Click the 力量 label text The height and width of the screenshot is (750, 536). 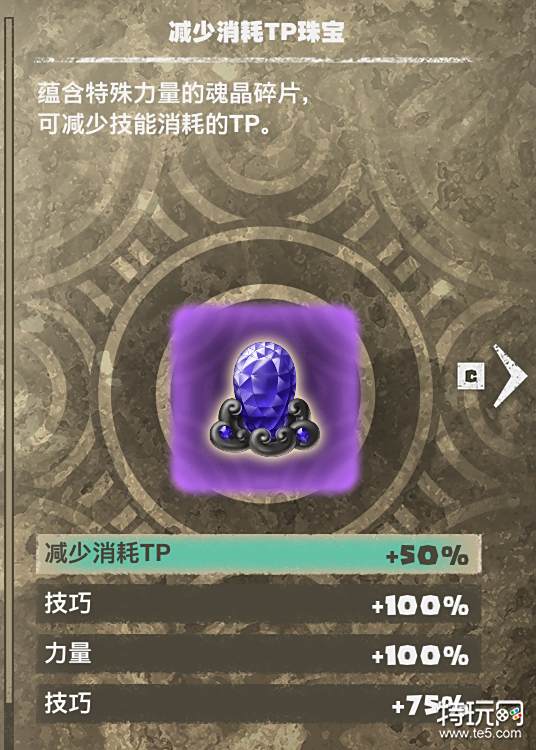[x=68, y=653]
